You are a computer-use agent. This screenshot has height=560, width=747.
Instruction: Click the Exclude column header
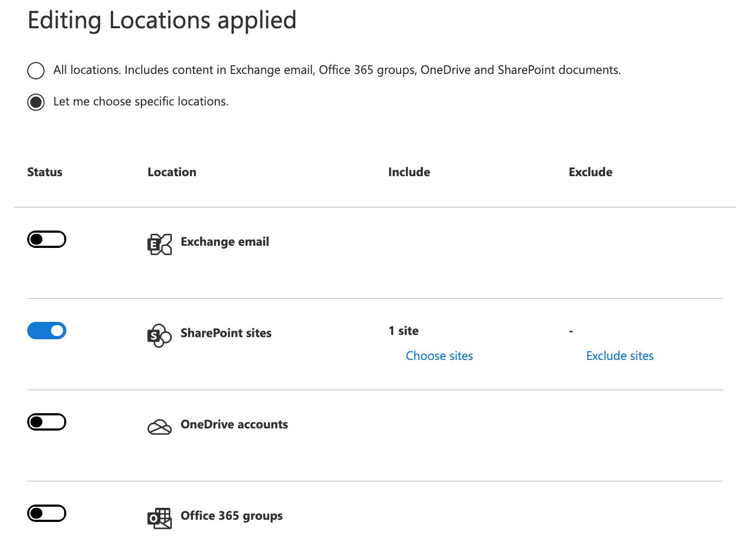click(x=590, y=172)
